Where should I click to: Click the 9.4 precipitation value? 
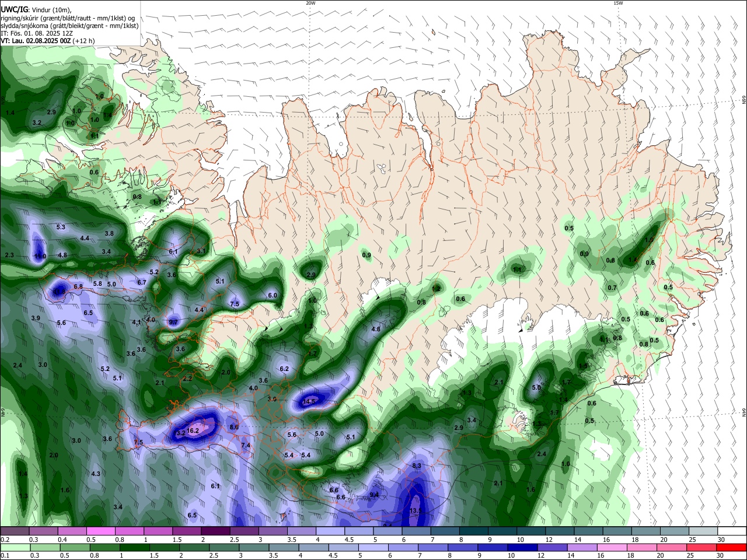375,495
